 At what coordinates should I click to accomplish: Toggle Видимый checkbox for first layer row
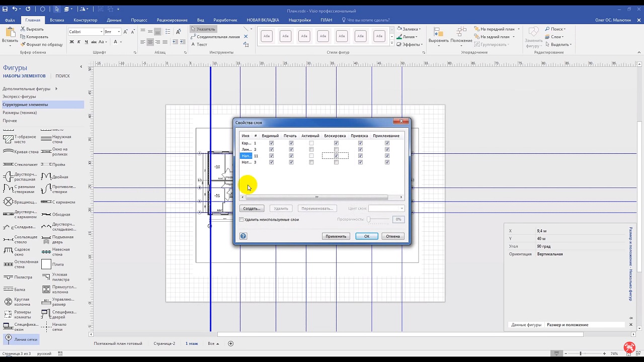coord(271,143)
